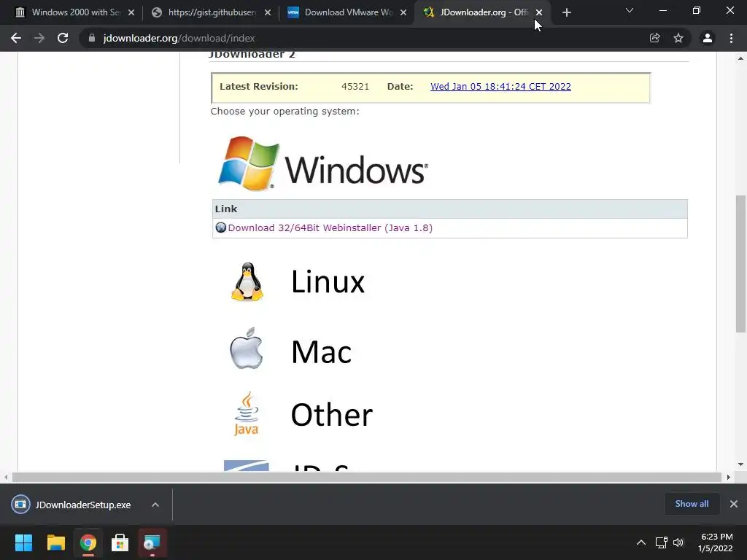Switch to Windows 2000 with Se tab
747x560 pixels.
point(75,12)
